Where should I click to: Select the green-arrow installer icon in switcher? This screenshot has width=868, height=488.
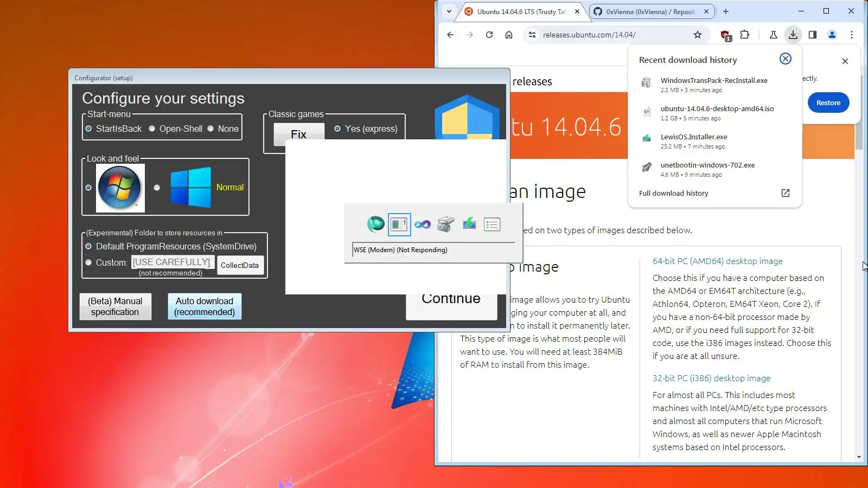tap(469, 224)
